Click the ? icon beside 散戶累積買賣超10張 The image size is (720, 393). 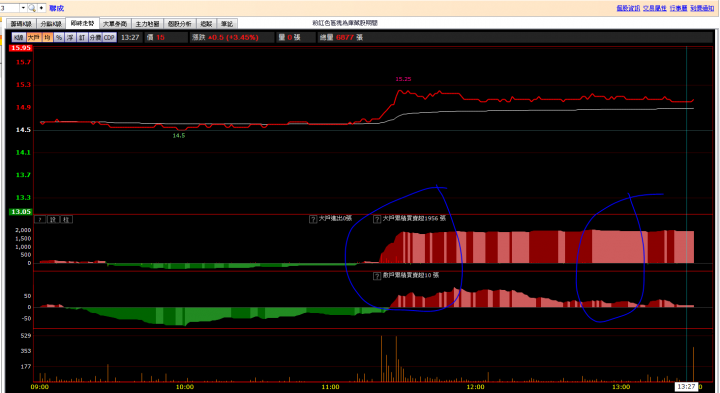pos(377,276)
